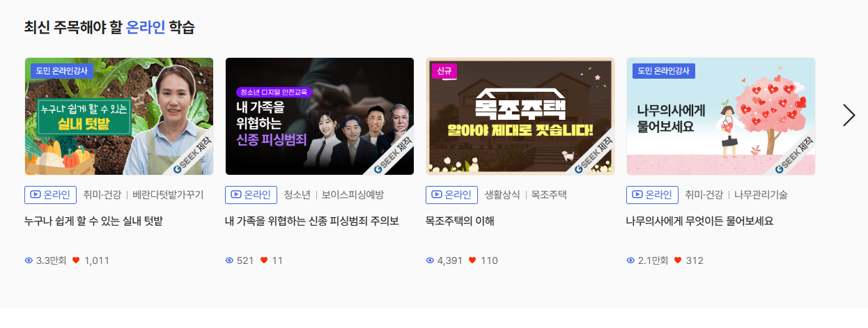
Task: Open the 실내 텃밭 course thumbnail
Action: [x=119, y=116]
